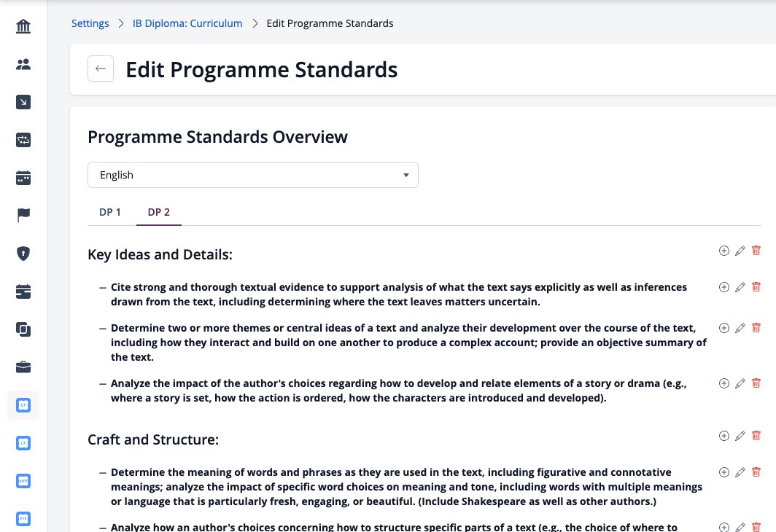Screen dimensions: 776x532
Task: Delete the 'Cite strong and thorough' standard
Action: pyautogui.click(x=756, y=287)
